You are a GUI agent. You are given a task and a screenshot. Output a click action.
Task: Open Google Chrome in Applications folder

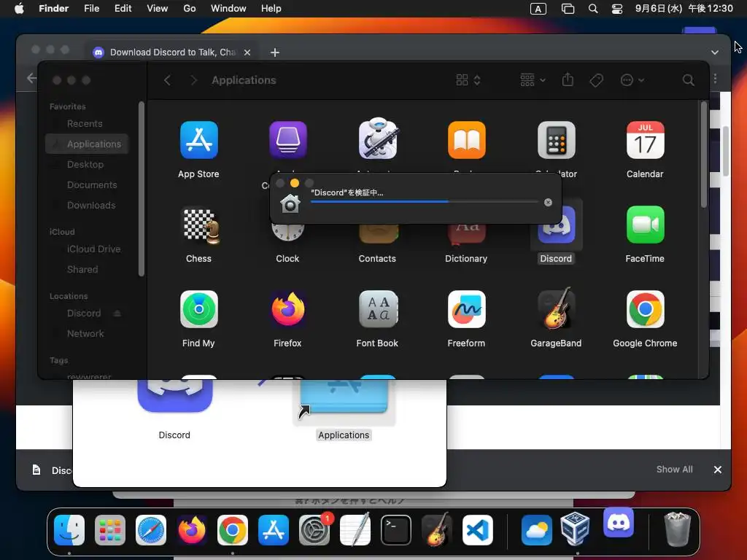[x=645, y=309]
